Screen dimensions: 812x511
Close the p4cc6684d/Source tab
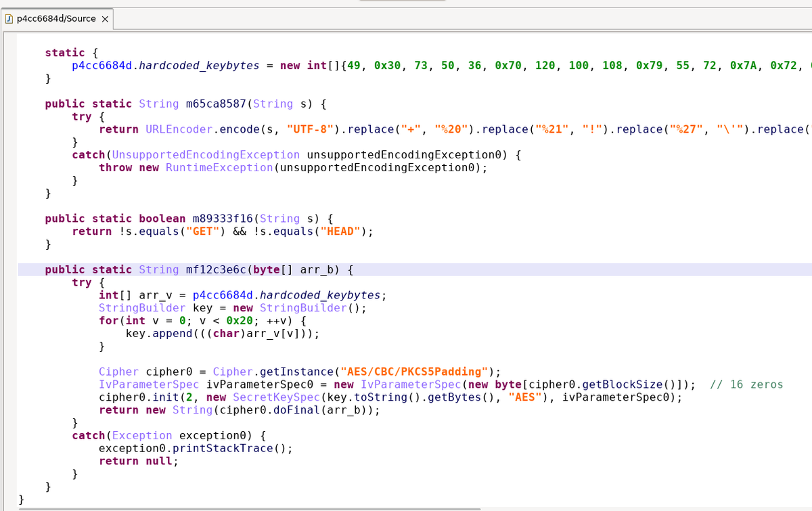(x=105, y=19)
